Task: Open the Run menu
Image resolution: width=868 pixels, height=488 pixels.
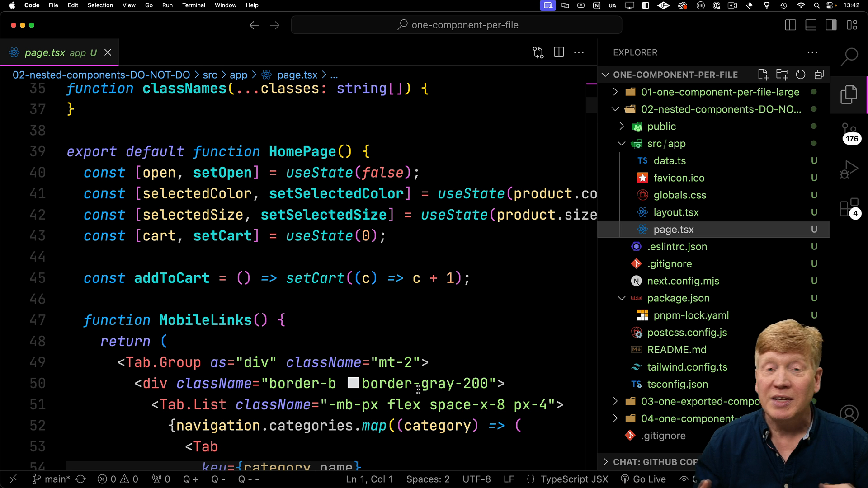Action: point(167,5)
